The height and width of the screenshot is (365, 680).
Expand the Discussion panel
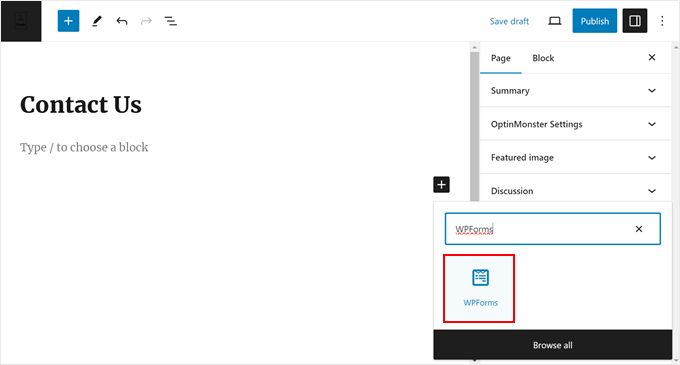tap(575, 190)
